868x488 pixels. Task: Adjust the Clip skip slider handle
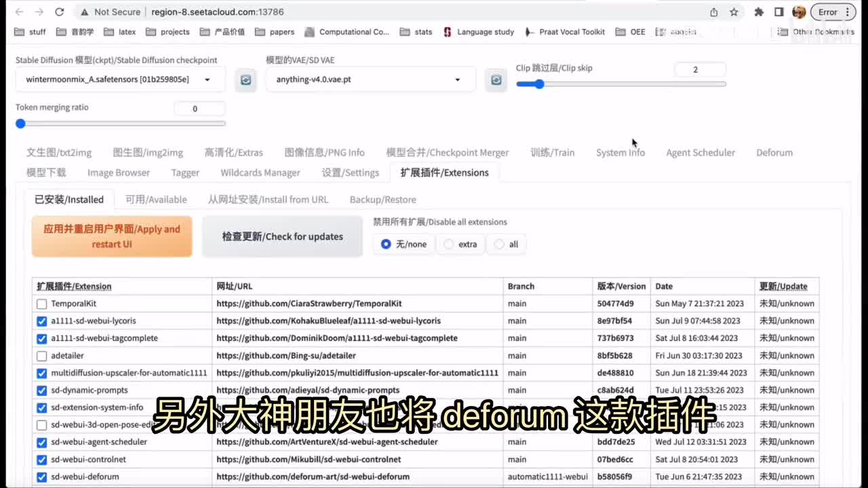coord(538,84)
